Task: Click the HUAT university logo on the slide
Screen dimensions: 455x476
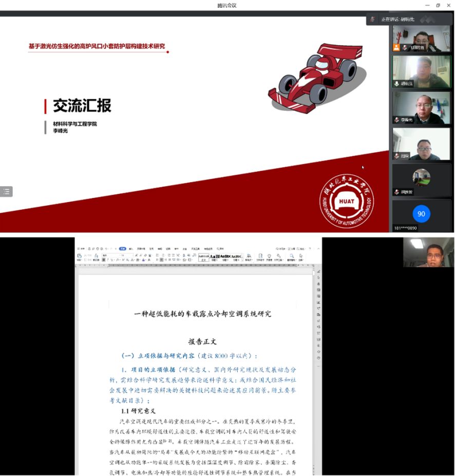Action: (x=347, y=200)
